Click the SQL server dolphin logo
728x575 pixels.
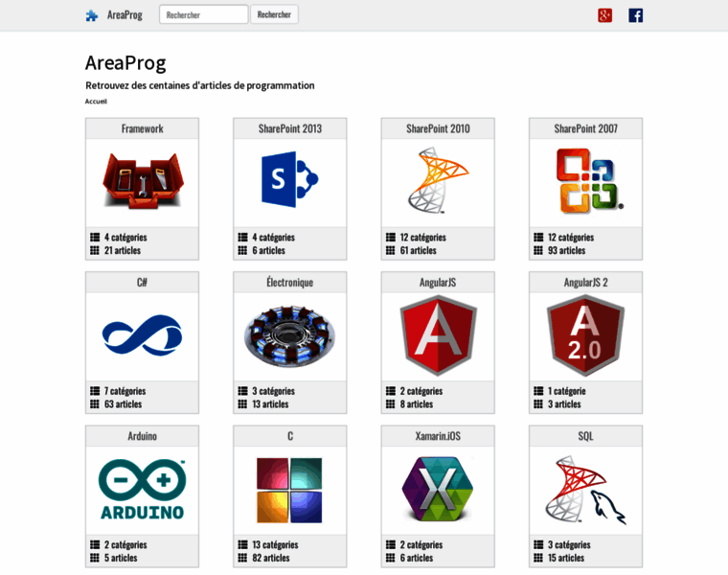tap(585, 490)
